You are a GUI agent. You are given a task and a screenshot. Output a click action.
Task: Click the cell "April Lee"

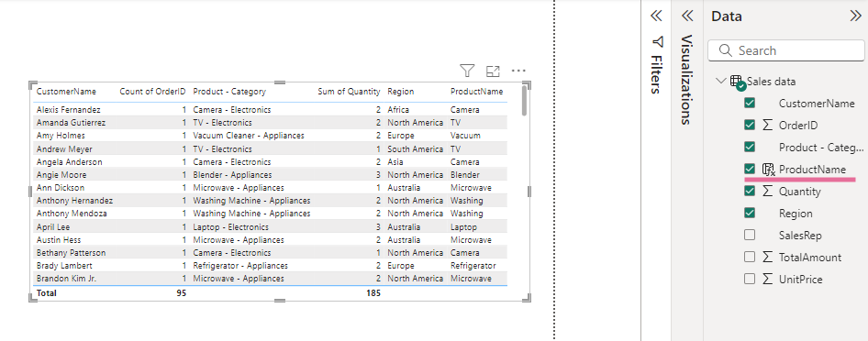(x=53, y=226)
